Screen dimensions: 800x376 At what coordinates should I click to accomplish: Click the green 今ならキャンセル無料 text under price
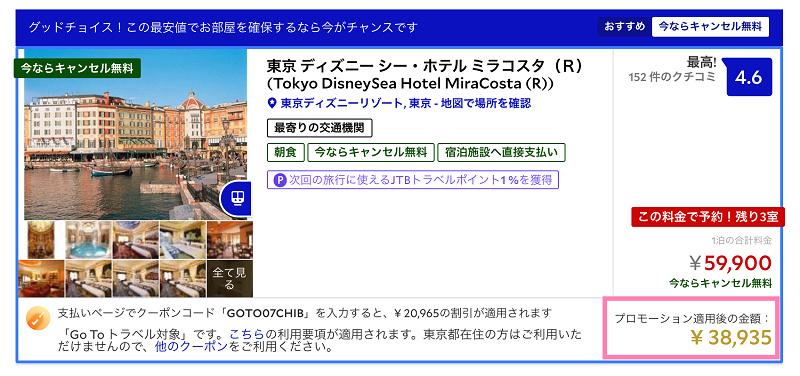(x=720, y=283)
